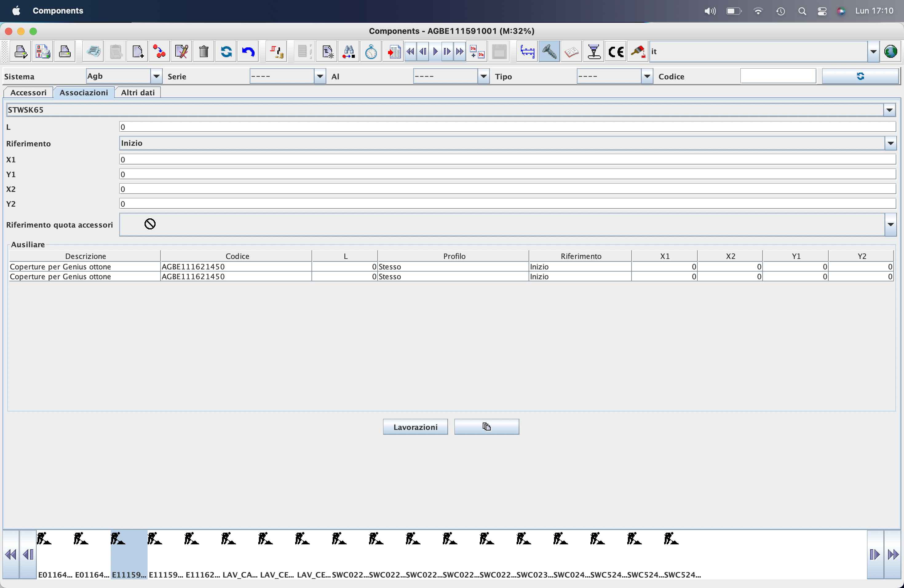Toggle the blue dimension ruler button
Viewport: 904px width, 588px height.
click(527, 52)
